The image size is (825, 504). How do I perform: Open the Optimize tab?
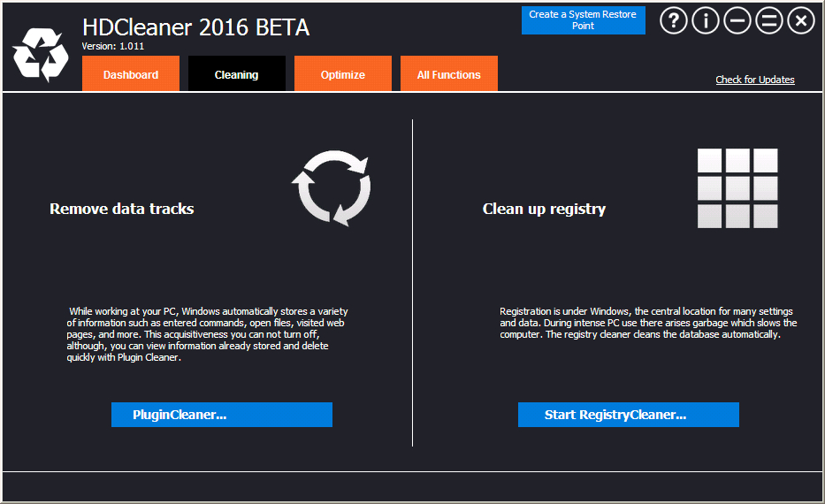[343, 73]
